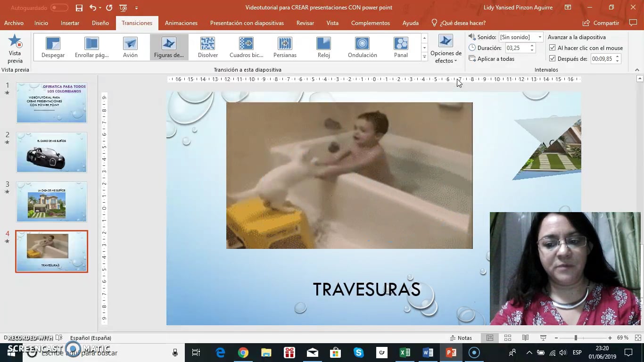Viewport: 644px width, 362px height.
Task: Select the Enrollar página transition
Action: tap(91, 47)
